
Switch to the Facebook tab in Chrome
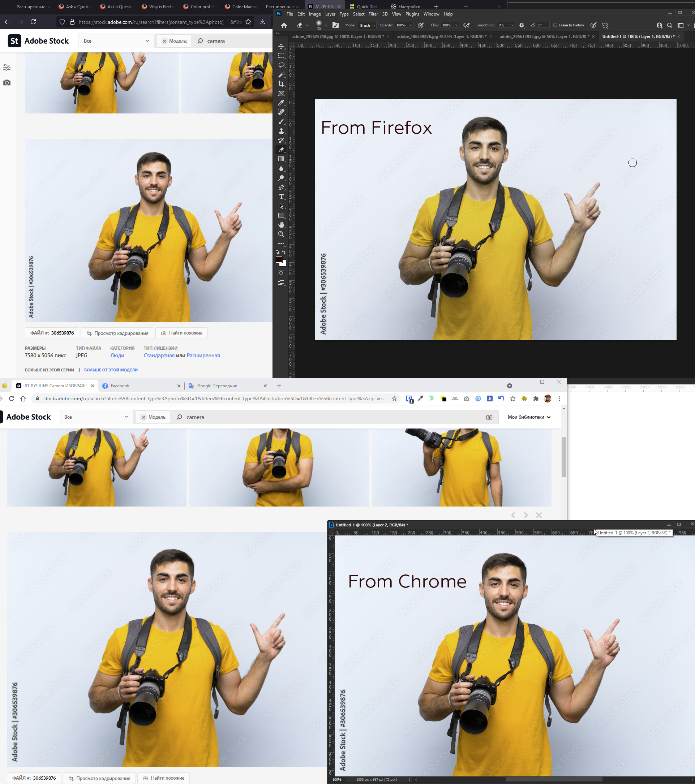[x=141, y=386]
